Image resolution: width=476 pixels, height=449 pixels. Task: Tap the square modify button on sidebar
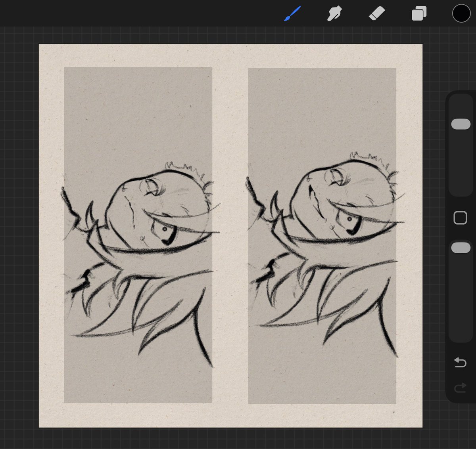click(x=460, y=218)
